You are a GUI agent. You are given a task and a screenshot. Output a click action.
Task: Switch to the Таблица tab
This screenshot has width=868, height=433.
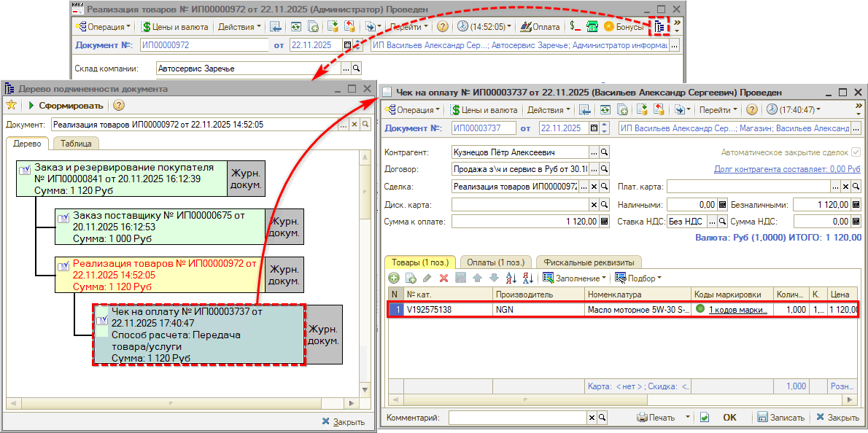coord(80,144)
